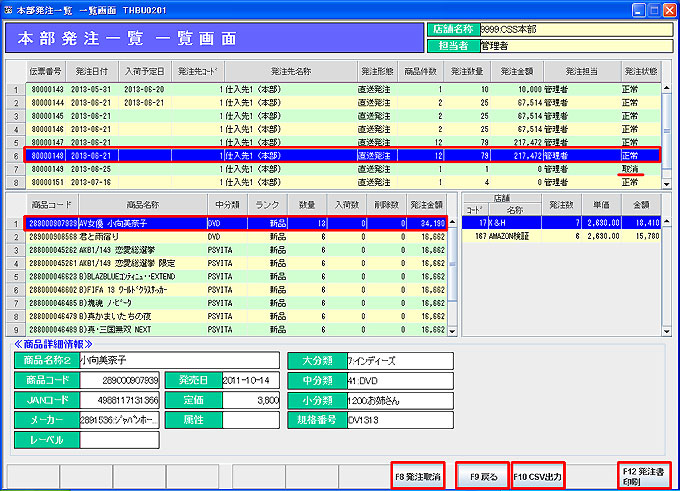
Task: Click the 商品コード column header
Action: click(x=52, y=204)
